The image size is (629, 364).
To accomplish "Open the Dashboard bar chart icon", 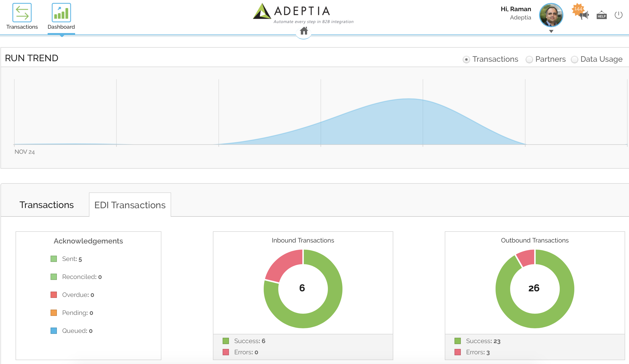I will pos(61,13).
